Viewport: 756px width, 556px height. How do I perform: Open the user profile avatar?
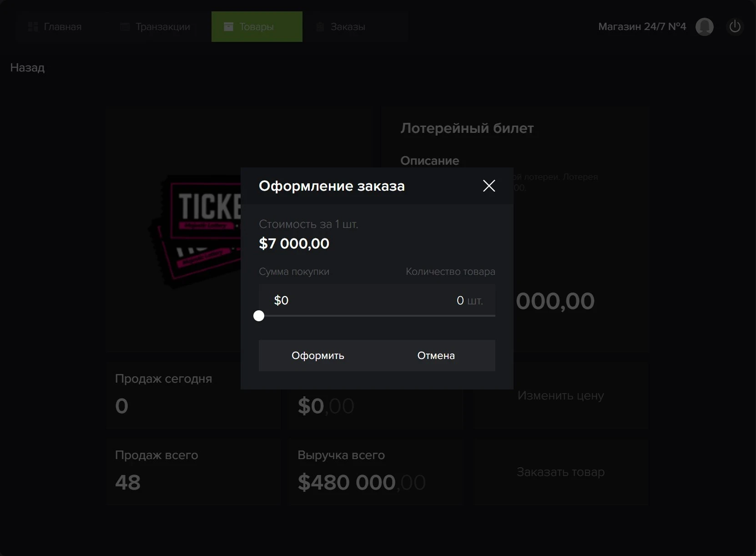[x=704, y=27]
